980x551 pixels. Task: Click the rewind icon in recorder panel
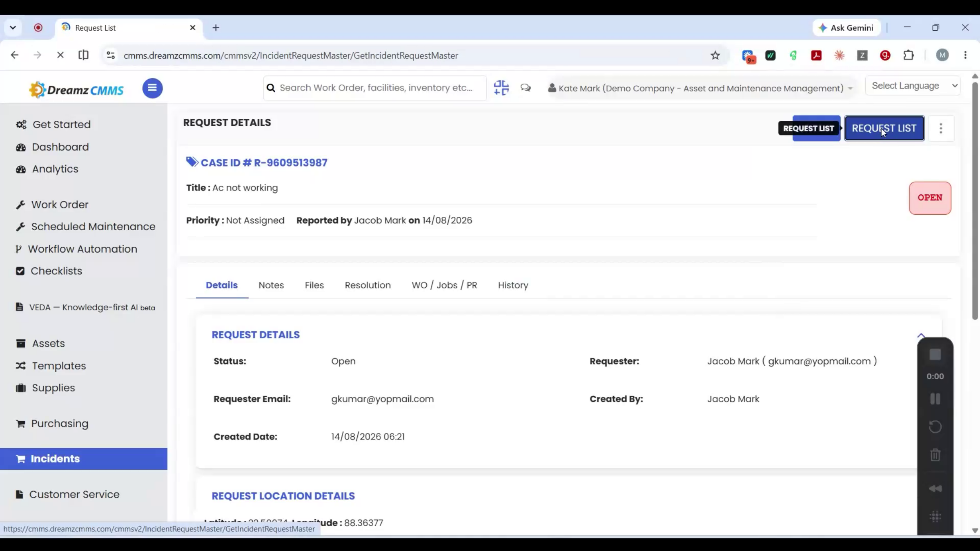(x=935, y=489)
